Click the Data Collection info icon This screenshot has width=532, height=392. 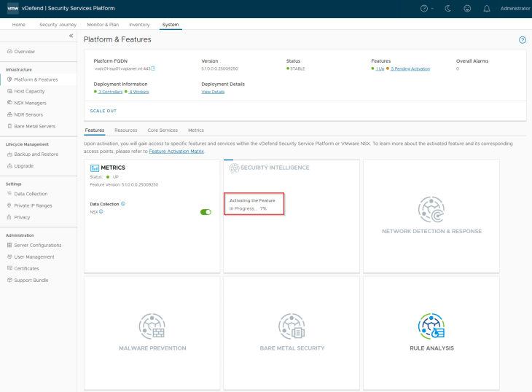coord(123,204)
